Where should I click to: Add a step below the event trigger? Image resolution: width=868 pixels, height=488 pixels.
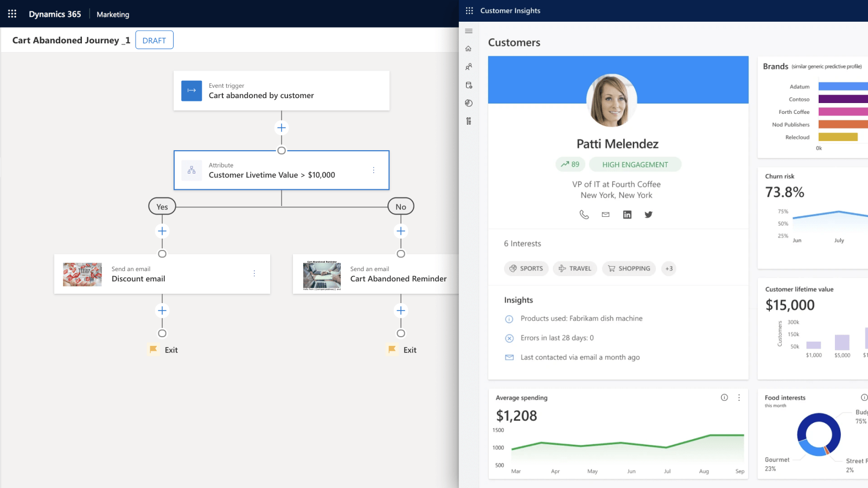click(282, 128)
